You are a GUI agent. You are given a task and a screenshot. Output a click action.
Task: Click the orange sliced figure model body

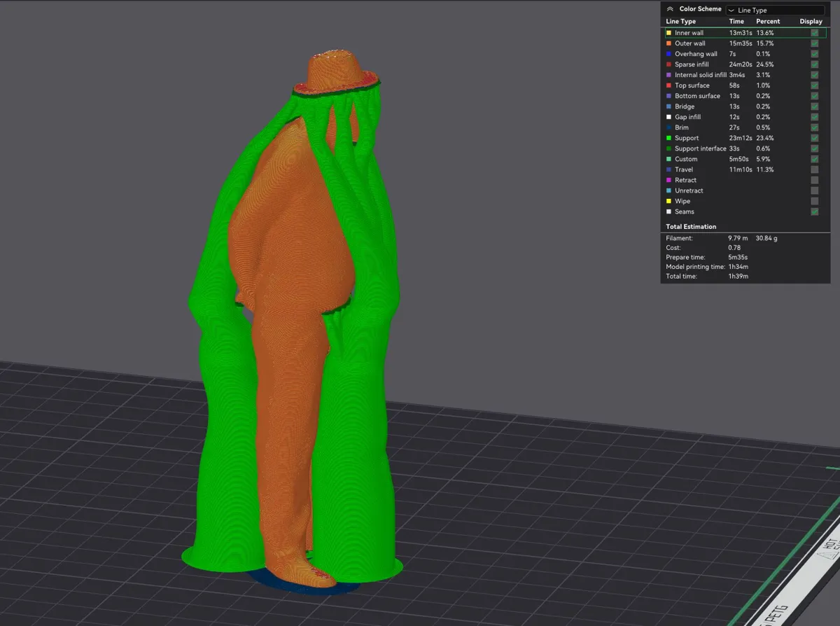click(294, 280)
